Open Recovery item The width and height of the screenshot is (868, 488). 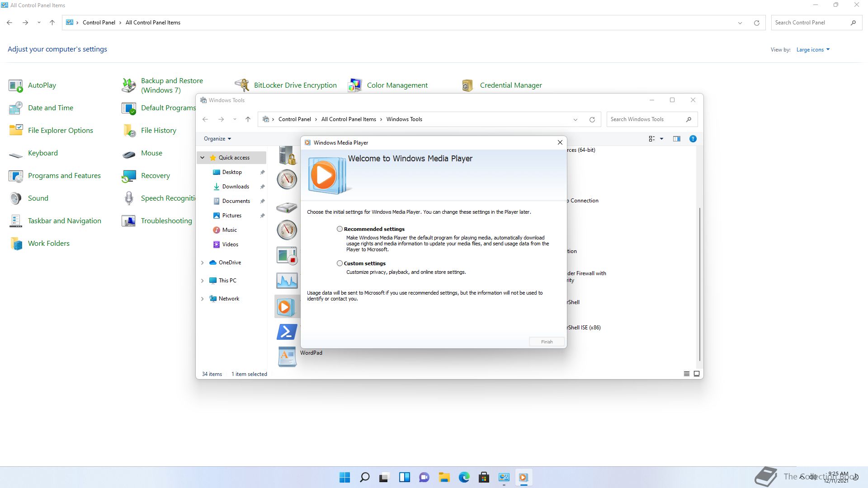point(146,175)
